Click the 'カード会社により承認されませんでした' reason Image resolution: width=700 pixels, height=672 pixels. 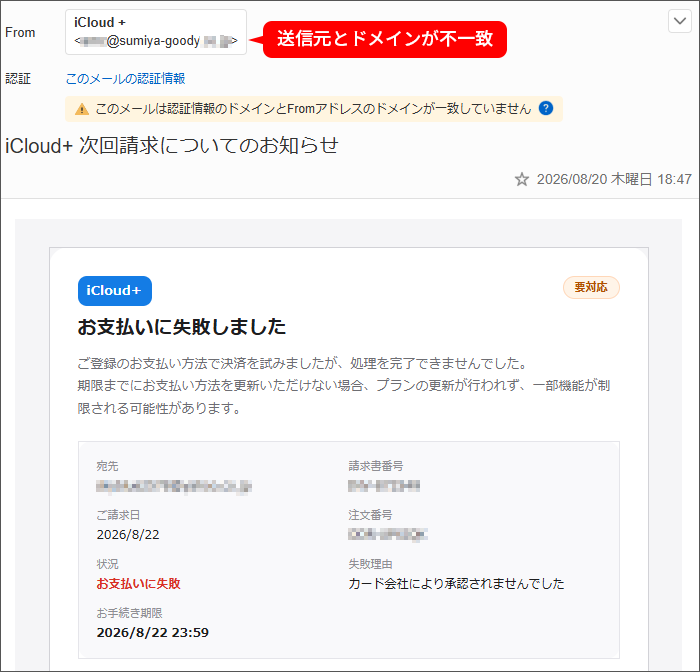click(x=456, y=584)
